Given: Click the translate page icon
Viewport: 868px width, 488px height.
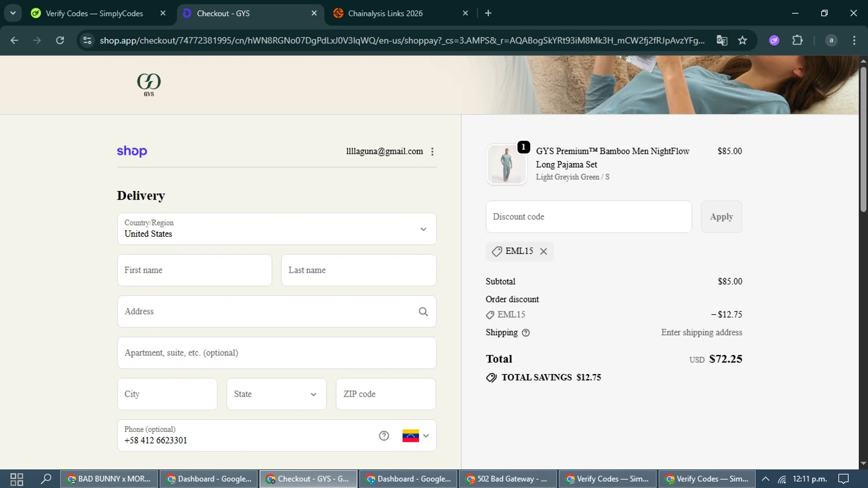Looking at the screenshot, I should pos(722,41).
